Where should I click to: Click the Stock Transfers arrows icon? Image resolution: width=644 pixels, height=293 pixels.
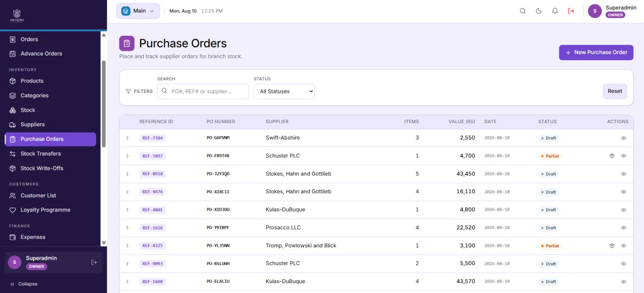tap(13, 154)
